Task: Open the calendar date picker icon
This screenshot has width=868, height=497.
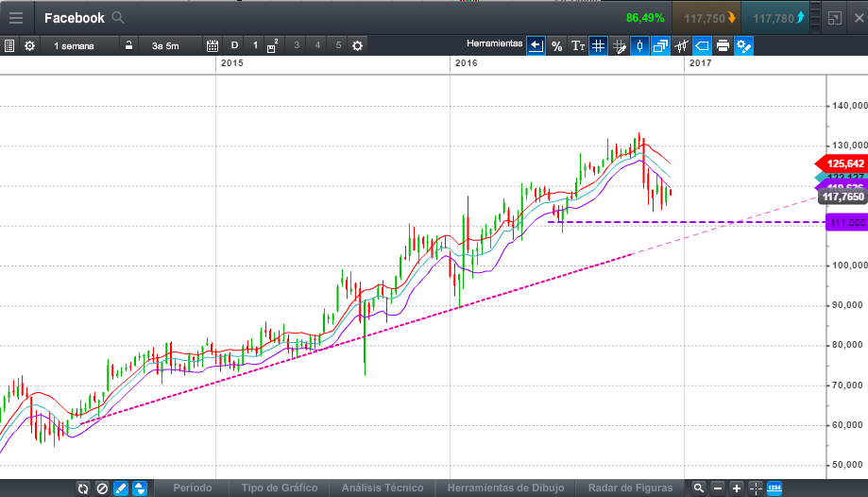Action: pos(212,45)
